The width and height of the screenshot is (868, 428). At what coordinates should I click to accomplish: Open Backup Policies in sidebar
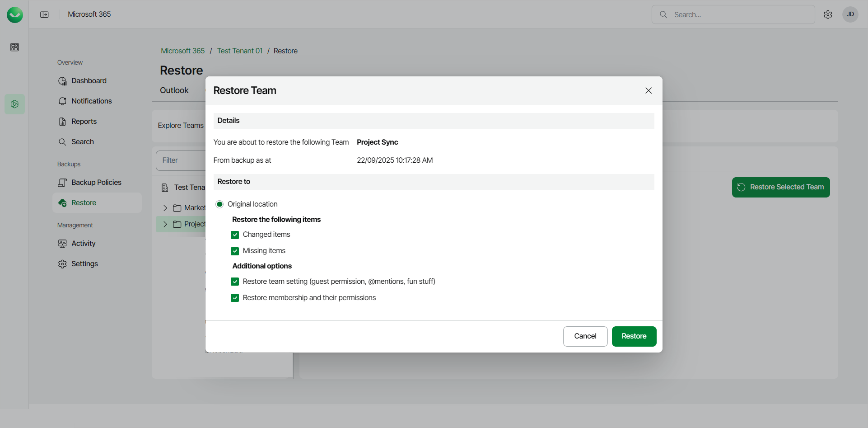pyautogui.click(x=96, y=183)
